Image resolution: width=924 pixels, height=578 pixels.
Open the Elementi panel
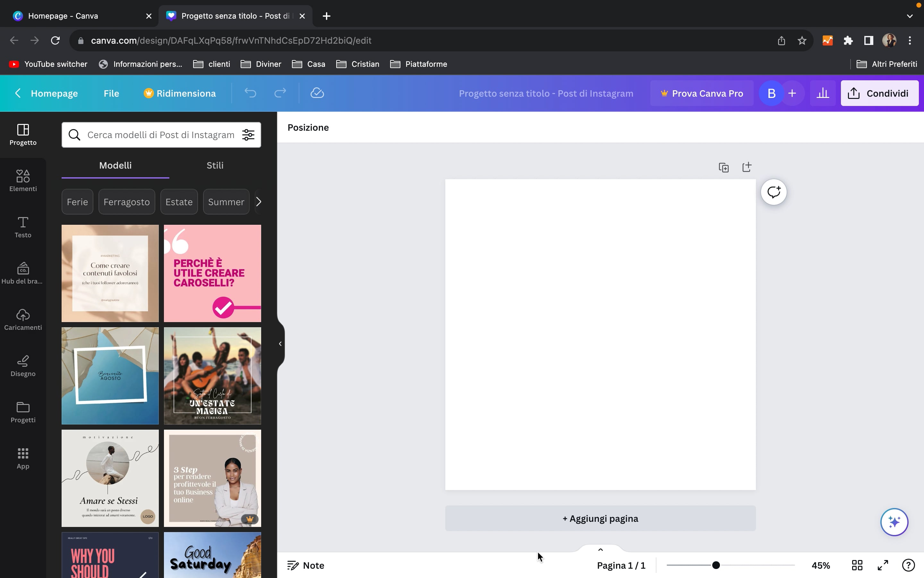[x=23, y=180]
